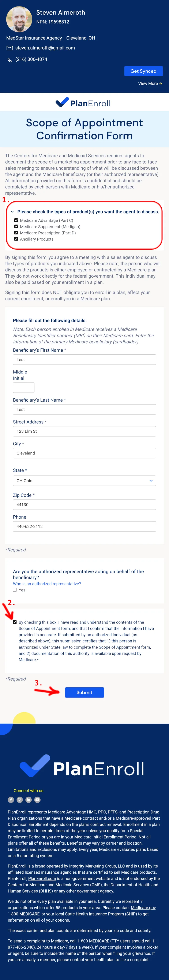Toggle the Scope of Appointment acknowledgment checkbox
The image size is (169, 980).
tap(15, 622)
